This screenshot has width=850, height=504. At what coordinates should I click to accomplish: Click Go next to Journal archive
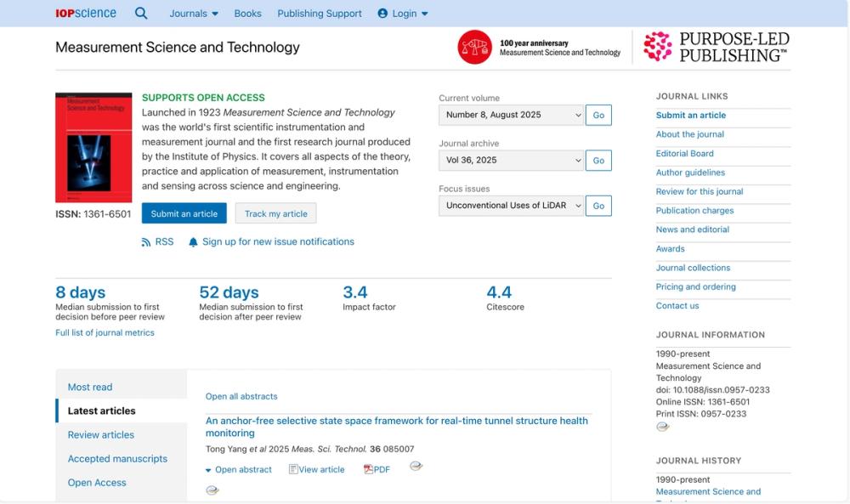tap(598, 161)
